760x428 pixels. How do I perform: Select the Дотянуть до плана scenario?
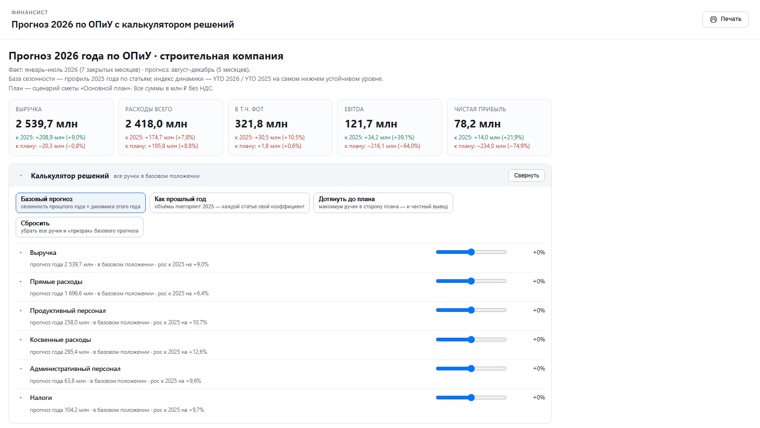click(x=383, y=203)
